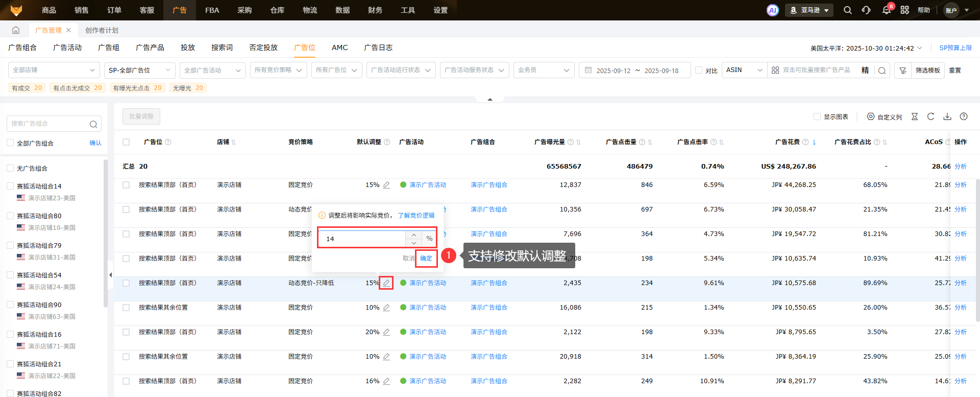Open the 全部店铺 store dropdown
Image resolution: width=980 pixels, height=397 pixels.
(x=54, y=70)
